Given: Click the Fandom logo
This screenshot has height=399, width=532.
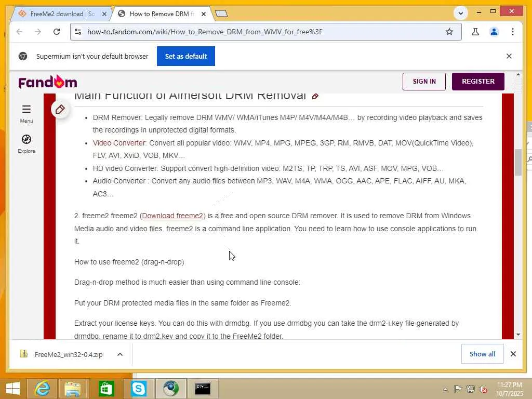Looking at the screenshot, I should point(48,82).
